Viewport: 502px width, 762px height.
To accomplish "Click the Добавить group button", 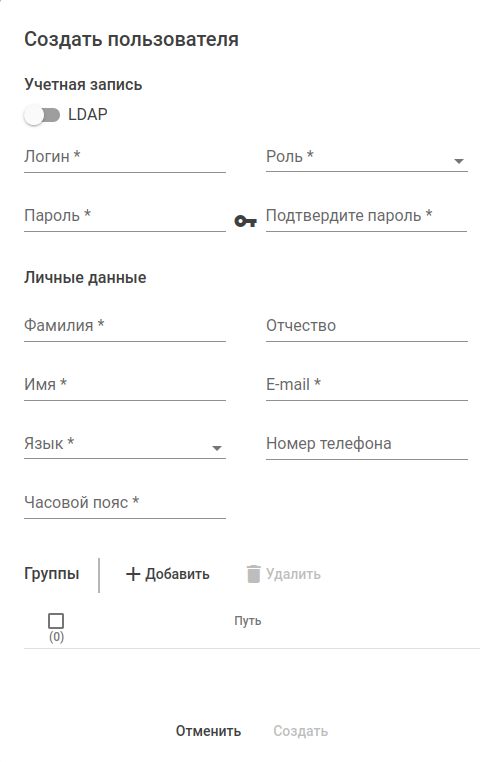I will tap(168, 574).
